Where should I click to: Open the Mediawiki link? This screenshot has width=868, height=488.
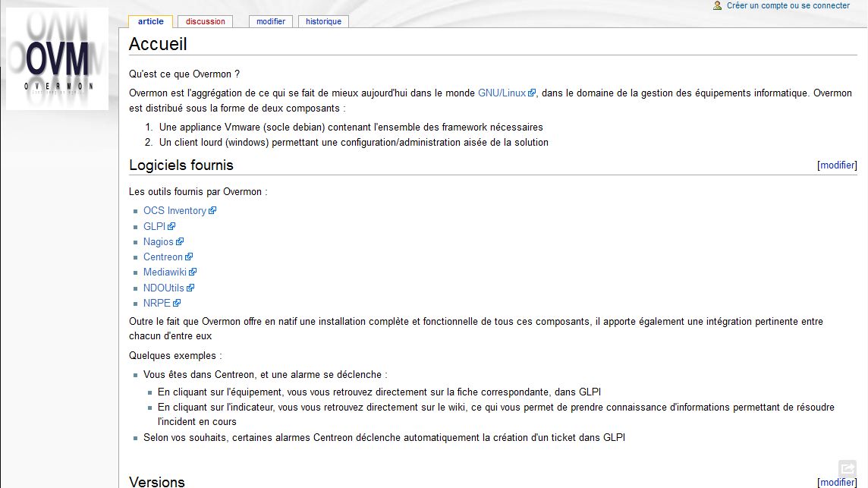tap(165, 272)
